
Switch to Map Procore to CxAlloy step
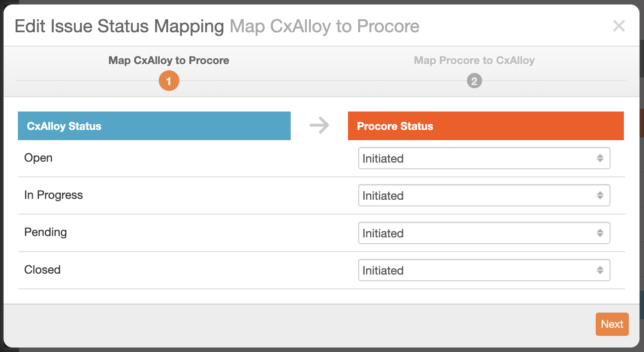click(475, 60)
